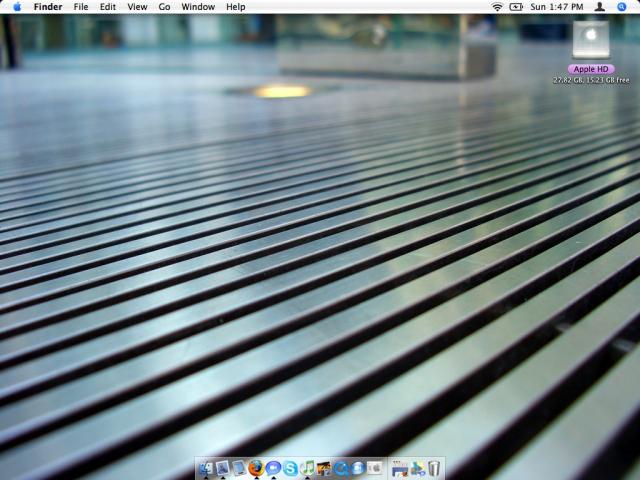Open the grey Apple logo Dock icon
This screenshot has height=480, width=640.
coord(375,468)
